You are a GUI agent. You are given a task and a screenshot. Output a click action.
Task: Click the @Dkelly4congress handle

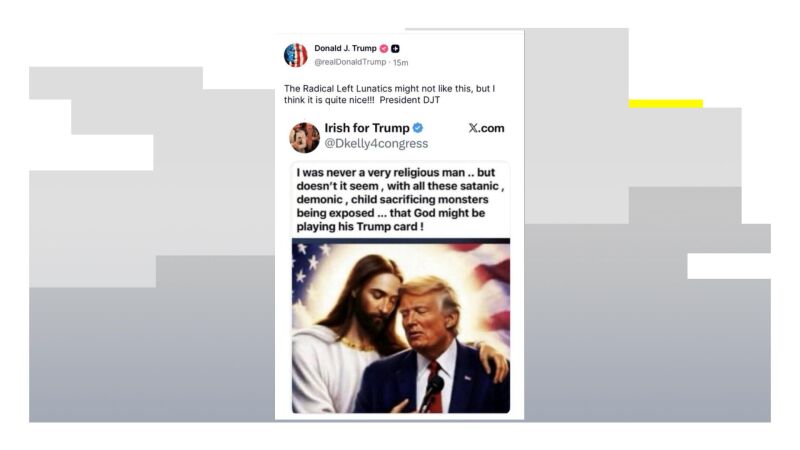376,144
